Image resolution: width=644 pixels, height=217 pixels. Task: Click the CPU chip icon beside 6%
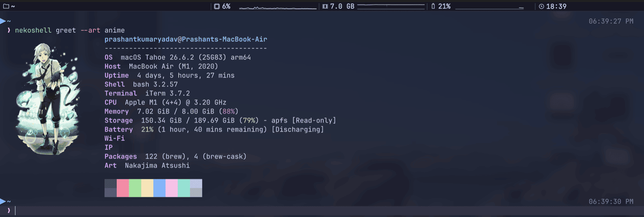(217, 6)
